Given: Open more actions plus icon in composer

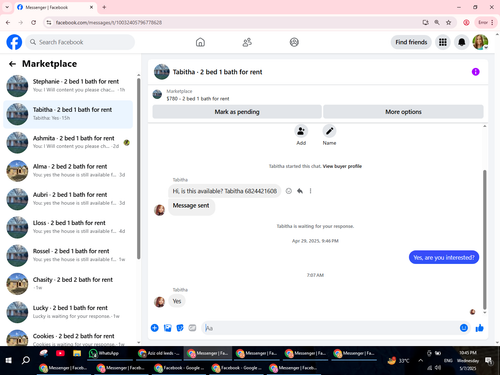Looking at the screenshot, I should click(155, 328).
